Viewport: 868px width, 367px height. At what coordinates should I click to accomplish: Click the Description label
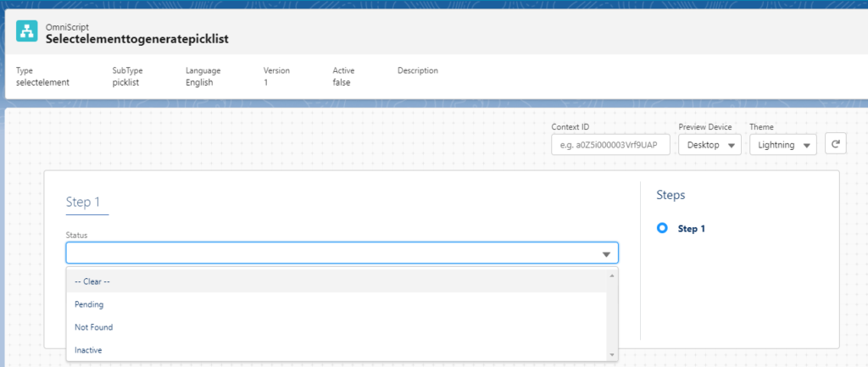click(418, 70)
